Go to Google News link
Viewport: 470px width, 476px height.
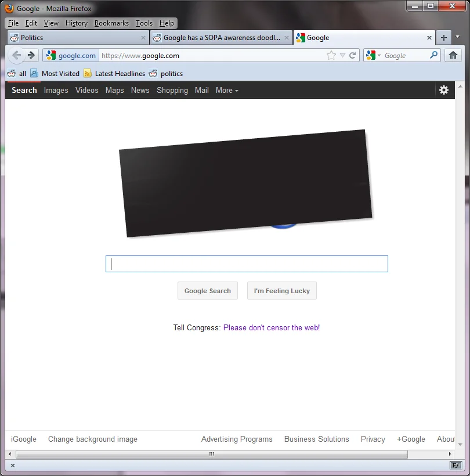tap(140, 90)
